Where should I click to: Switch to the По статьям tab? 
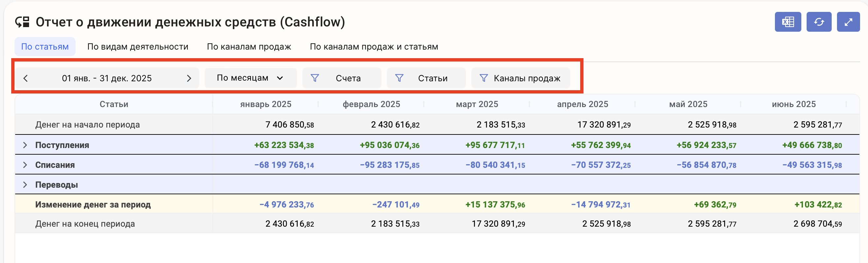coord(45,47)
